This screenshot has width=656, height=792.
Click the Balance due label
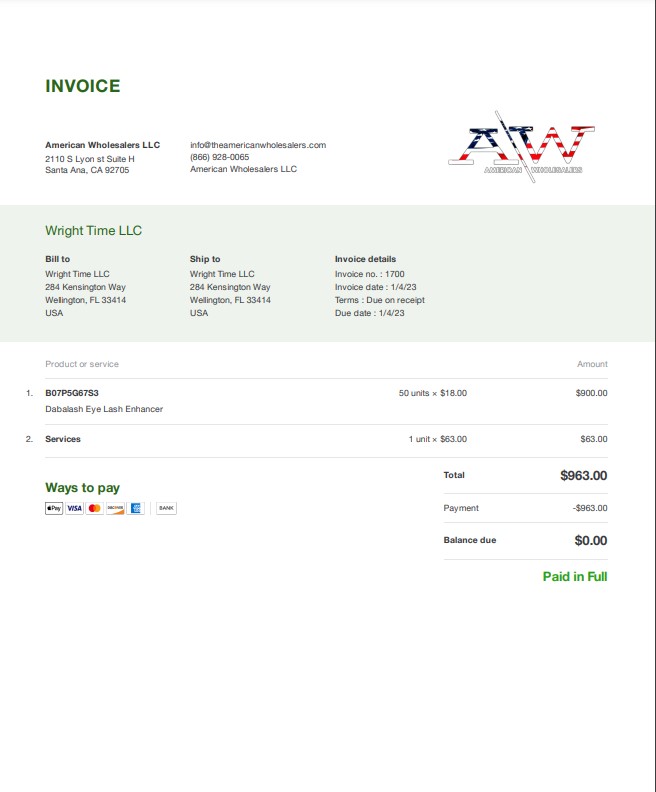pos(470,540)
